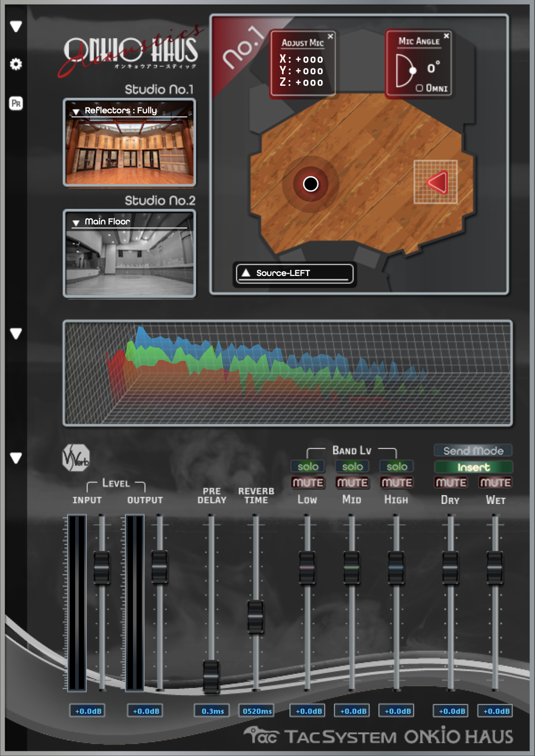Click the mic angle dial icon
Image resolution: width=535 pixels, height=756 pixels.
[406, 70]
